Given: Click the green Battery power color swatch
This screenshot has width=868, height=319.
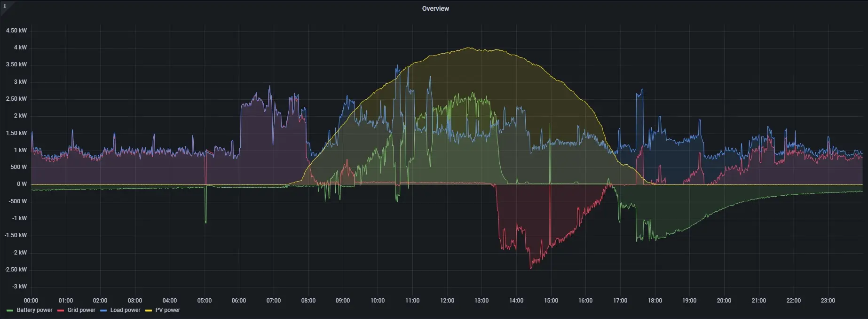Looking at the screenshot, I should point(10,311).
